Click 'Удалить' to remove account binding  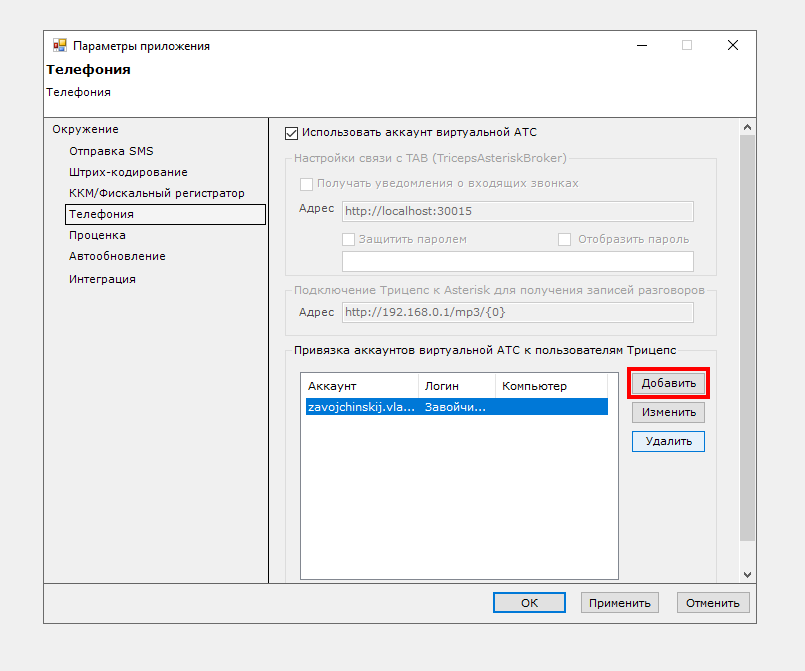click(x=668, y=441)
